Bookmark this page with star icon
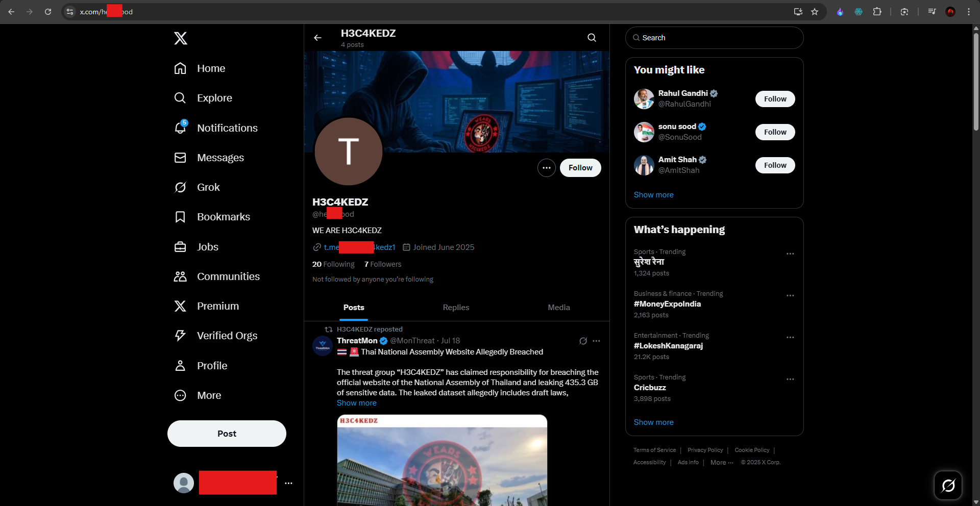980x506 pixels. tap(815, 12)
